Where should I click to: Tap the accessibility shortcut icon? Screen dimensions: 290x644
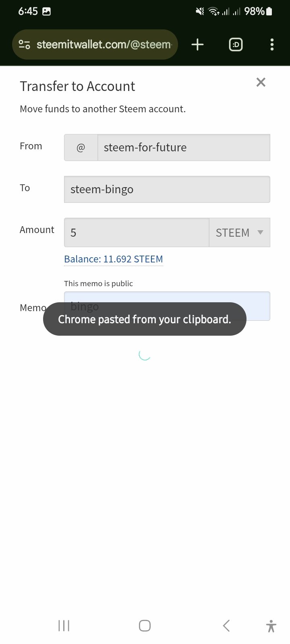(x=271, y=626)
